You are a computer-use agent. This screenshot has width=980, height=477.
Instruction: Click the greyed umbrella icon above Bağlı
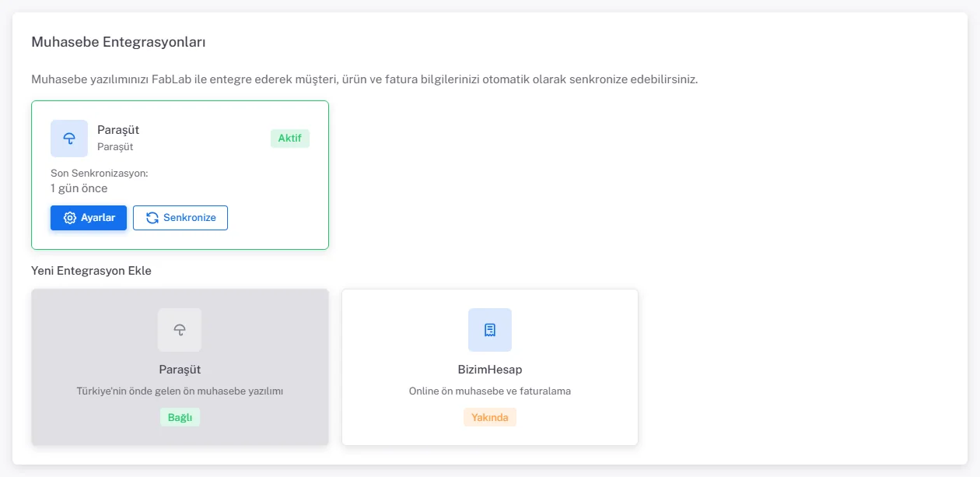[x=180, y=330]
